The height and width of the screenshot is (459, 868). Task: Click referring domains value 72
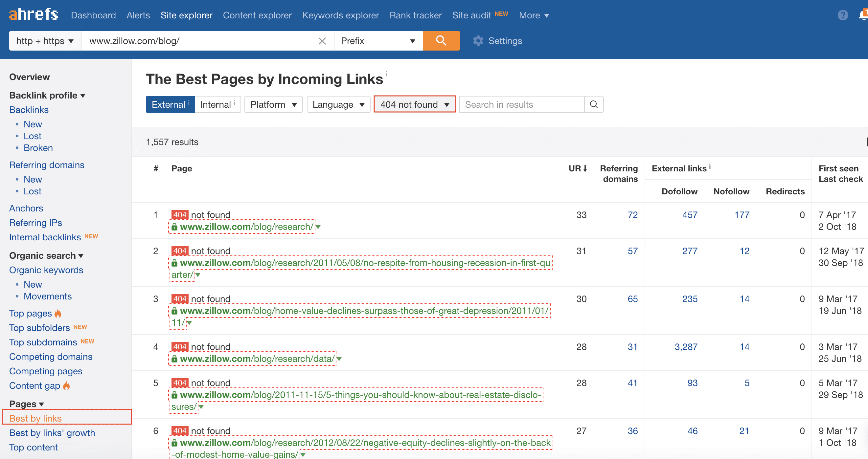click(x=632, y=215)
